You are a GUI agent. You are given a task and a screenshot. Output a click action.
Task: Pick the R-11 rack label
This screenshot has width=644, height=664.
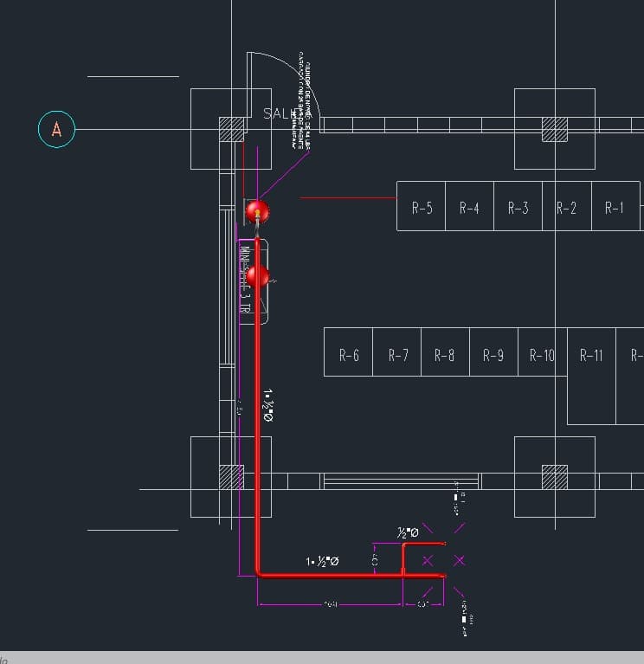tap(592, 355)
